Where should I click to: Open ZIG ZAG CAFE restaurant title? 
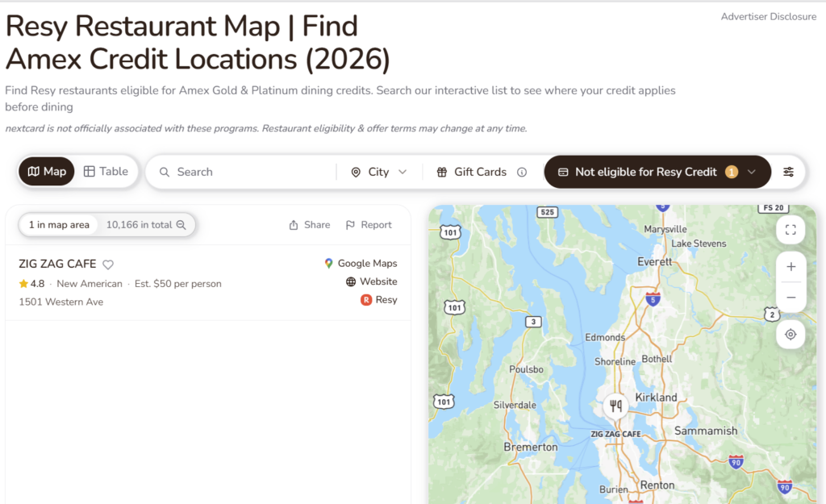(57, 264)
